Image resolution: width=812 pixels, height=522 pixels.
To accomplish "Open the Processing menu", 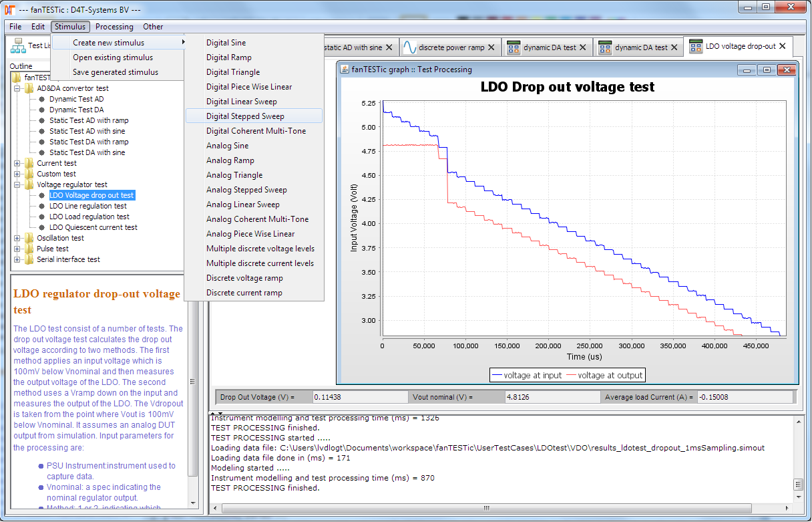I will (114, 27).
